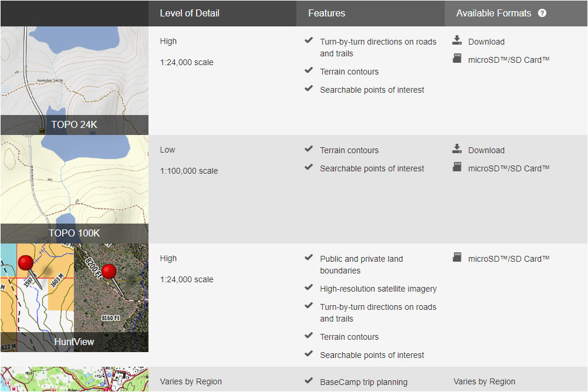588x392 pixels.
Task: Click '1:24,000 scale' in TOPO 24K row
Action: tap(187, 62)
